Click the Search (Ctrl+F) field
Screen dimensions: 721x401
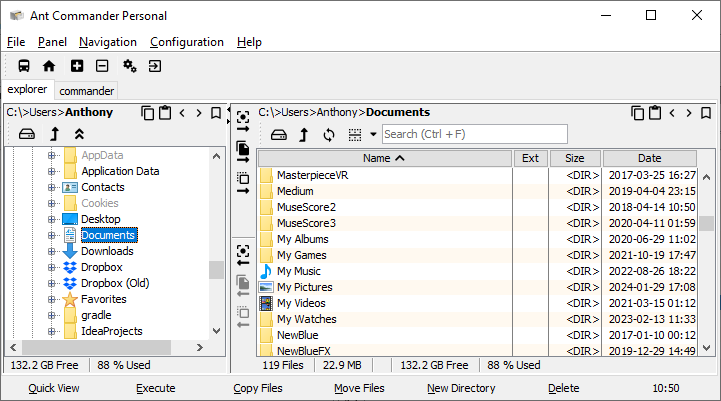tap(475, 134)
